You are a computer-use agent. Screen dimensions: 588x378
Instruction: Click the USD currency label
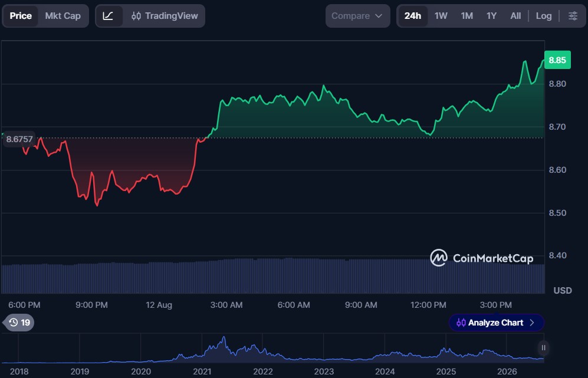[x=563, y=290]
